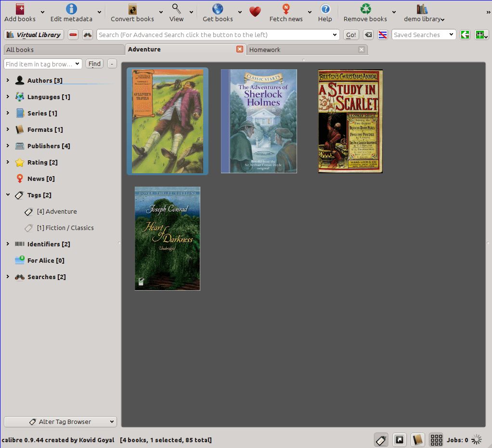The image size is (492, 448).
Task: Click the Remove books recycle icon
Action: [365, 9]
